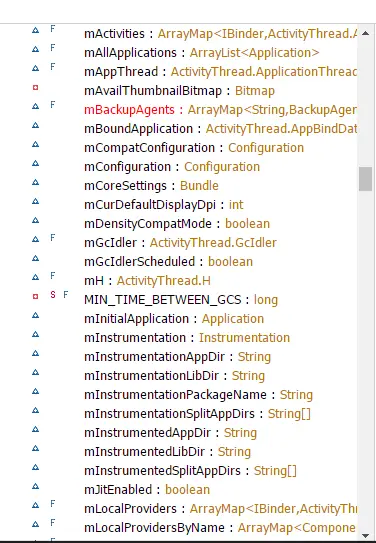Select mInstrumentedAppDir : String
Screen dimensions: 376x543
(x=171, y=433)
